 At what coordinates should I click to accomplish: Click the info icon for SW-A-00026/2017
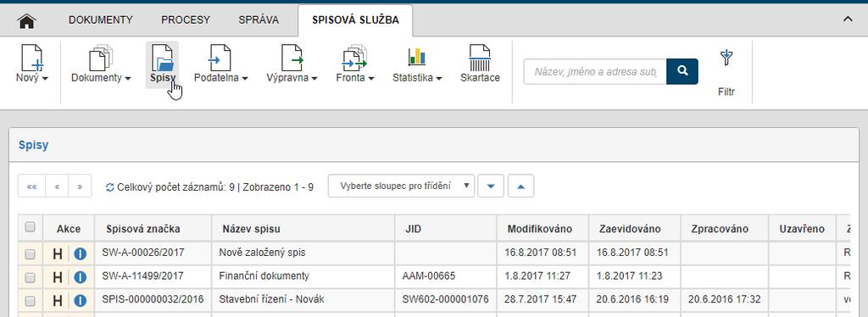pyautogui.click(x=81, y=254)
